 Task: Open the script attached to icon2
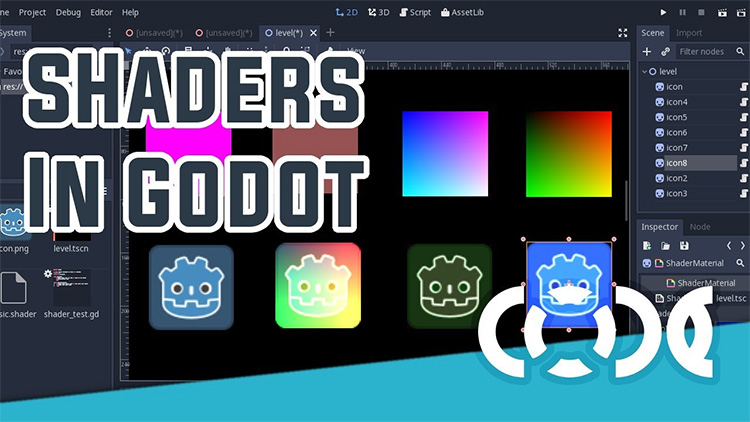(744, 178)
